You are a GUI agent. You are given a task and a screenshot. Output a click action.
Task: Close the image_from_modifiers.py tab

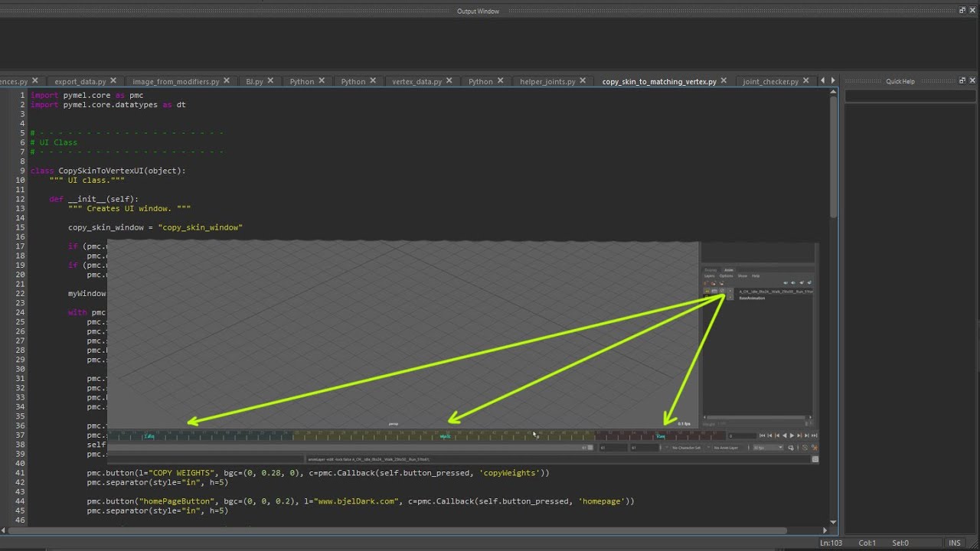pyautogui.click(x=227, y=80)
